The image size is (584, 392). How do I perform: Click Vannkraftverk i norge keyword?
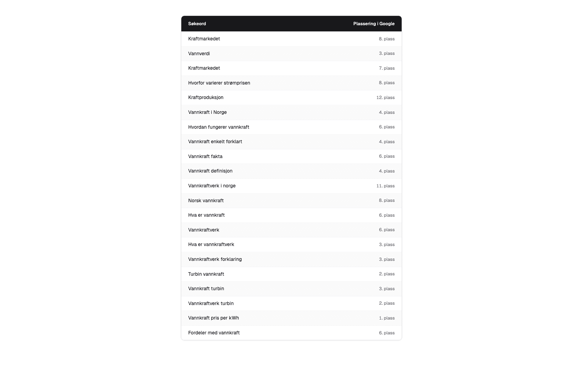(x=212, y=186)
